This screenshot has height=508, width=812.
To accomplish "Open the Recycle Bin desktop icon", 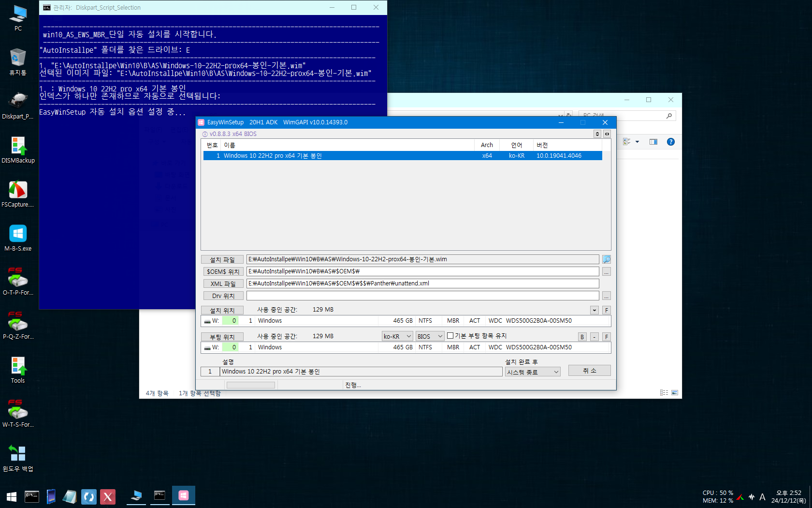I will pos(18,62).
